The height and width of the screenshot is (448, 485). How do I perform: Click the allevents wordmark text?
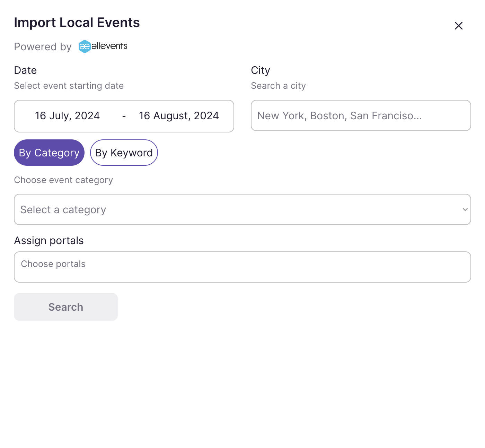[x=109, y=46]
